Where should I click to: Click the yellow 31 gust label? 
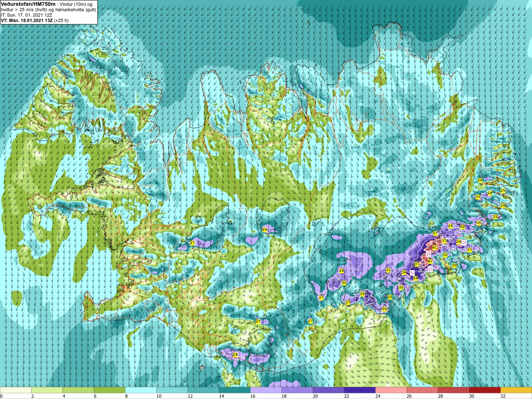tap(388, 270)
